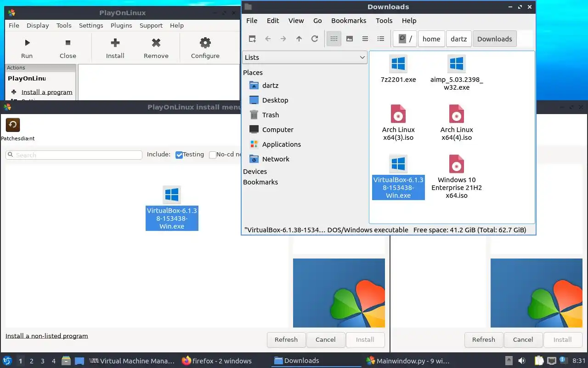Click the Install plus icon in PlayOnLinux toolbar

[115, 43]
